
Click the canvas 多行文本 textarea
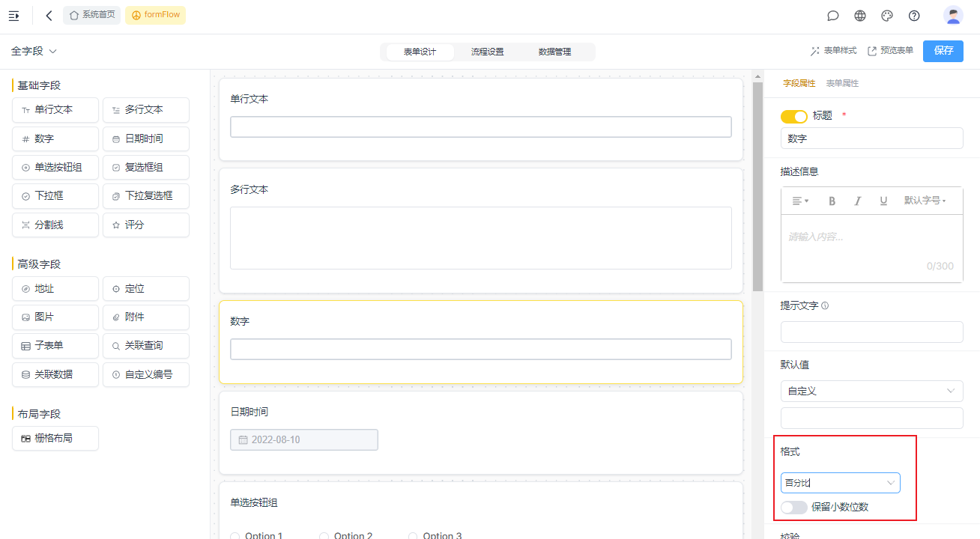(481, 238)
